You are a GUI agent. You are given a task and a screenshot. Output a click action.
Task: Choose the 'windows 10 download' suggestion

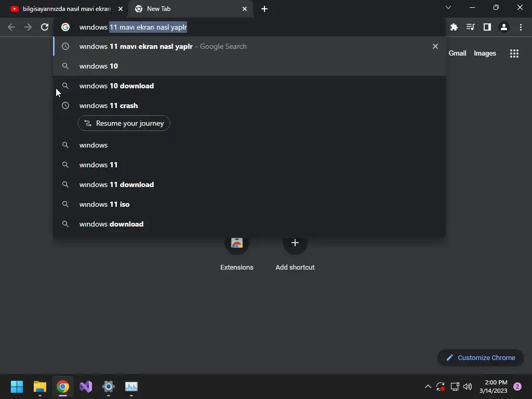pos(249,86)
